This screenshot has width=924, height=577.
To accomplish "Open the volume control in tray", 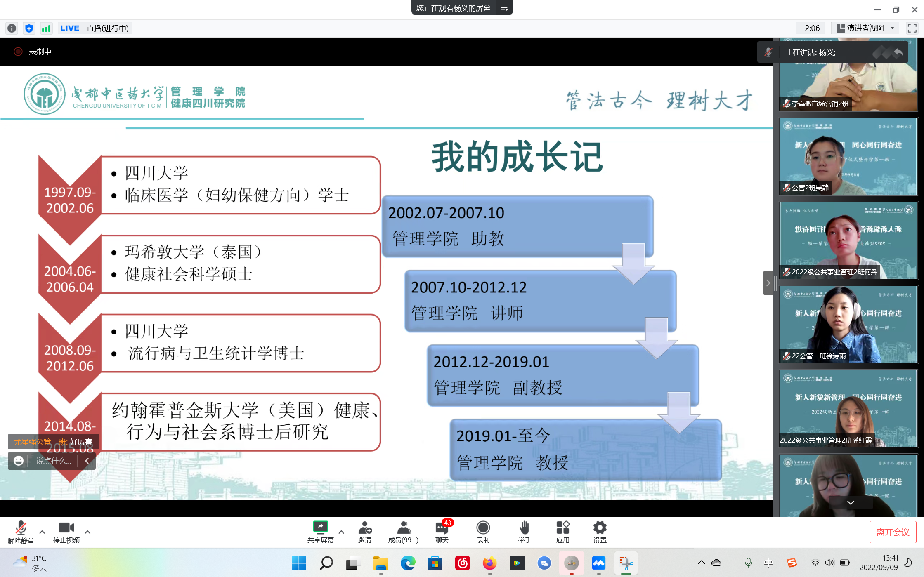I will coord(829,563).
